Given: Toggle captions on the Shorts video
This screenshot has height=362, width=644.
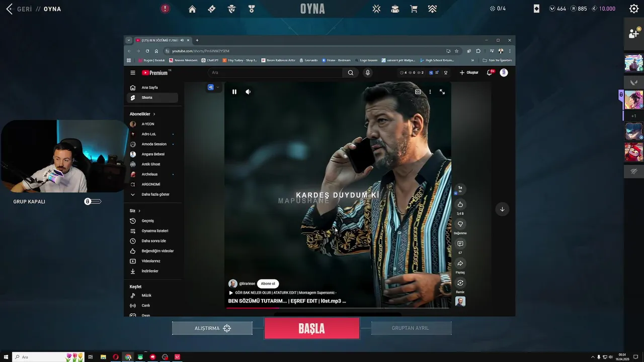Looking at the screenshot, I should click(418, 92).
